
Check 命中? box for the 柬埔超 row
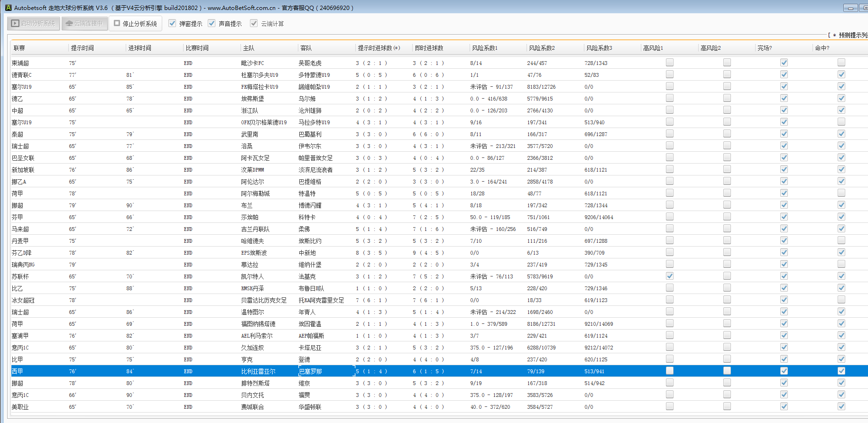tap(841, 63)
